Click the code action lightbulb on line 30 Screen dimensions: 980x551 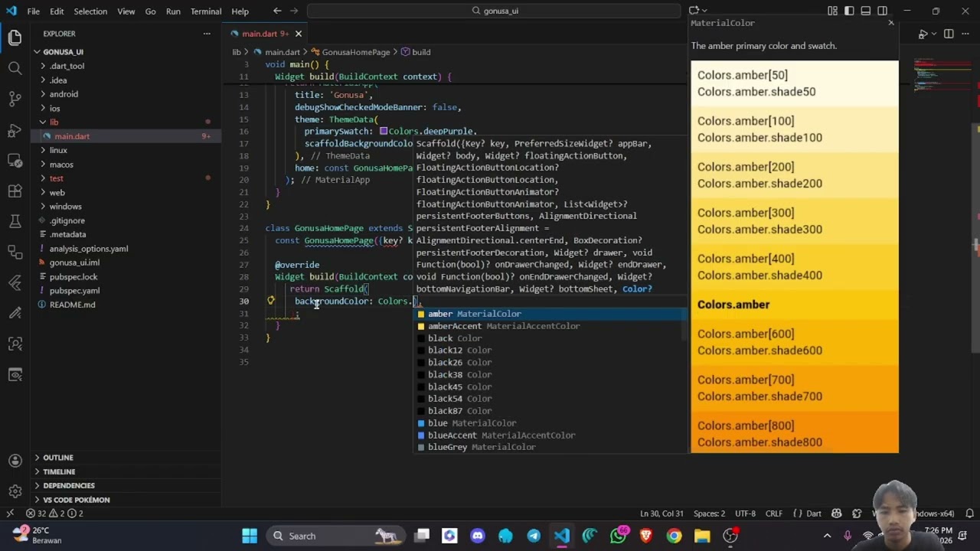(270, 301)
